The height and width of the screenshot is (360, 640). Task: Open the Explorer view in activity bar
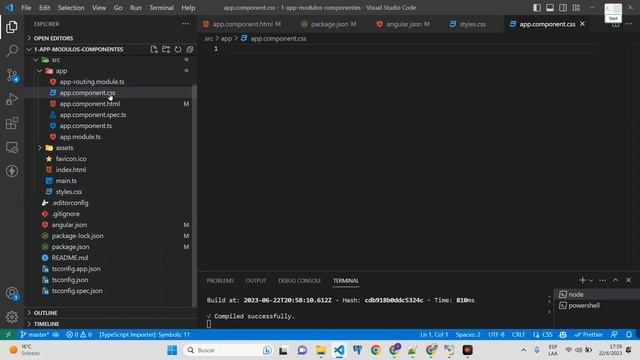click(x=12, y=27)
